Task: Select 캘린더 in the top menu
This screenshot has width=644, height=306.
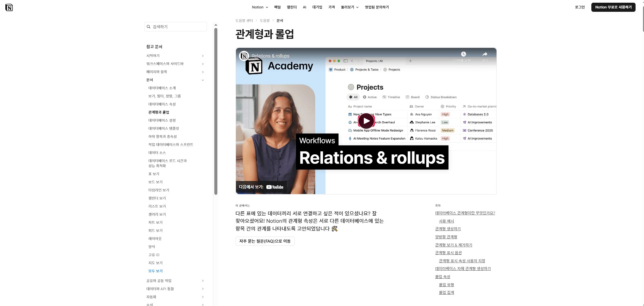Action: [291, 7]
